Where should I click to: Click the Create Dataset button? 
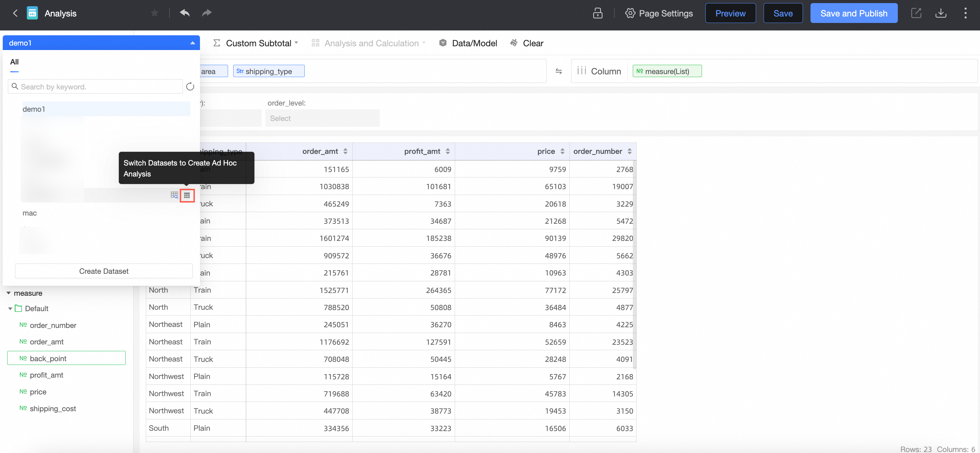tap(103, 271)
